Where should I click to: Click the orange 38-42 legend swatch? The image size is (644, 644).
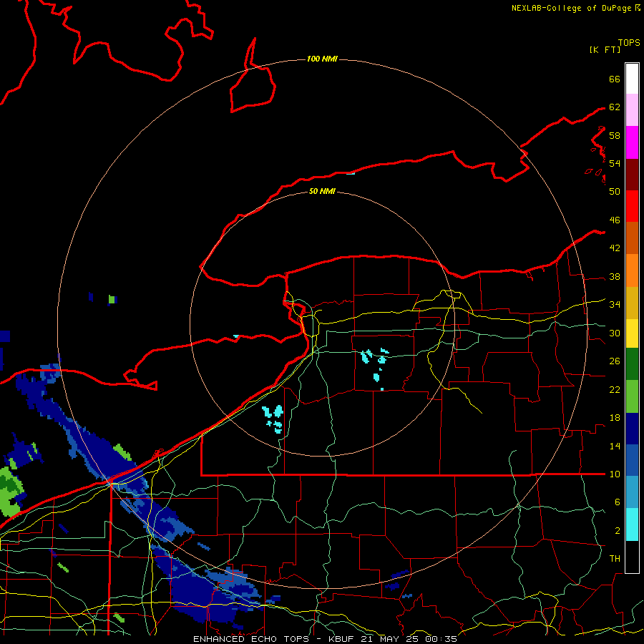click(632, 270)
